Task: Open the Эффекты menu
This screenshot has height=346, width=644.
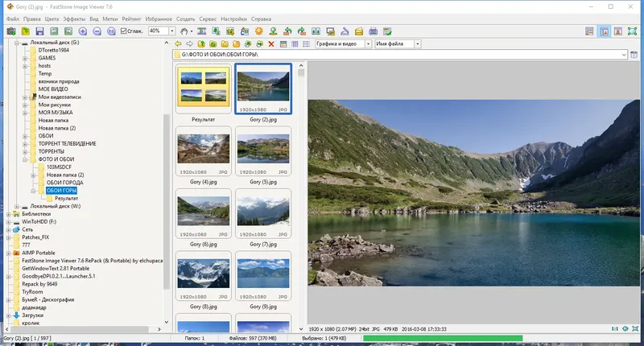Action: 76,18
